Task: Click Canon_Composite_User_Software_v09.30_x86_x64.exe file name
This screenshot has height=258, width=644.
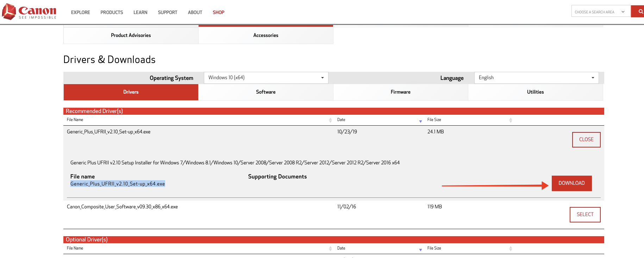Action: 122,207
